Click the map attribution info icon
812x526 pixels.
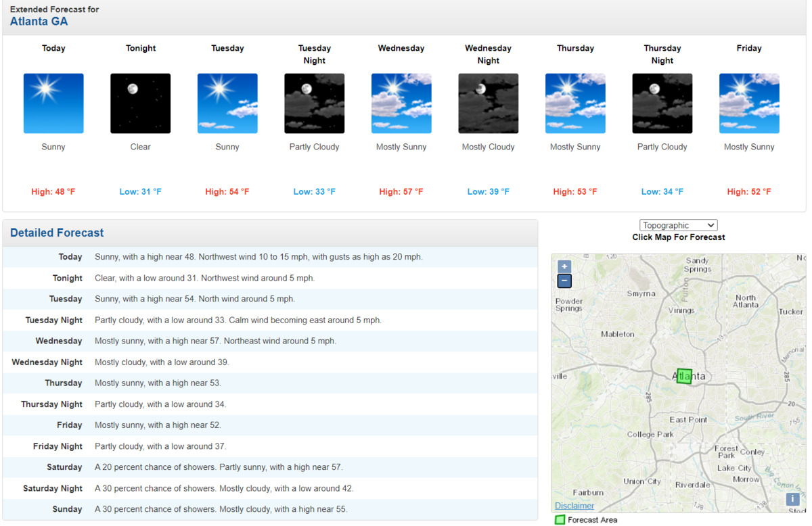(x=792, y=499)
